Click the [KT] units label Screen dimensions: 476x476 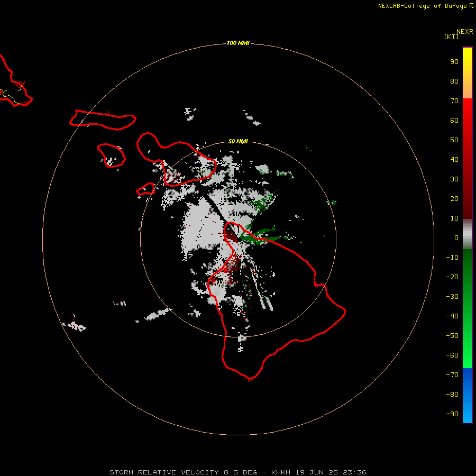[x=451, y=36]
